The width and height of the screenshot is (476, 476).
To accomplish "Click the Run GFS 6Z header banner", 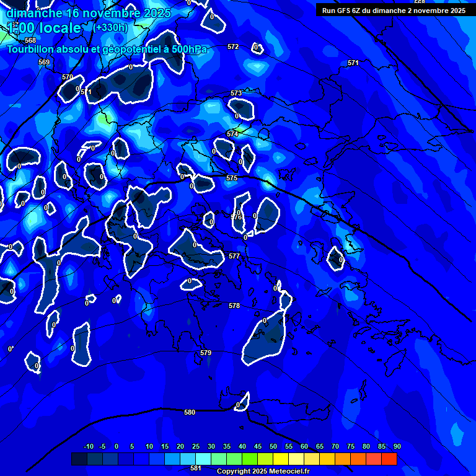I will [x=394, y=11].
